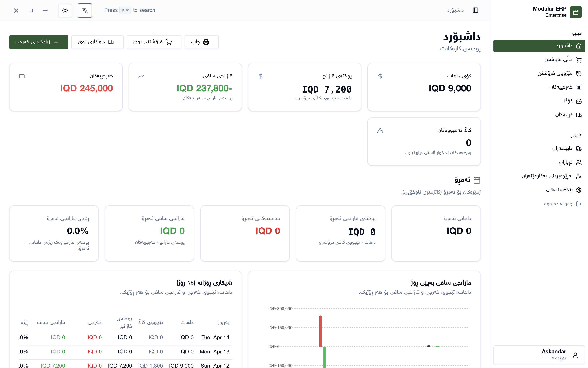Click the cart icon on فرۆشتنی نوێ button
588x368 pixels.
[169, 42]
